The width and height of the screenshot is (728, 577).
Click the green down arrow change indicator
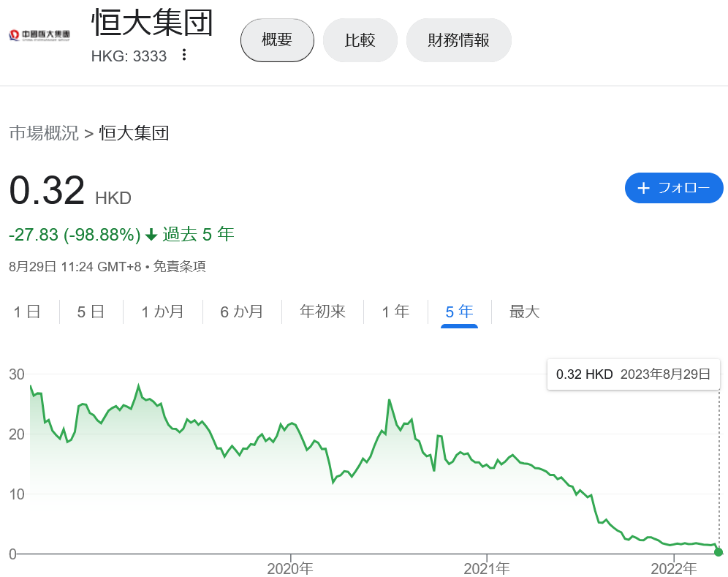tap(151, 235)
